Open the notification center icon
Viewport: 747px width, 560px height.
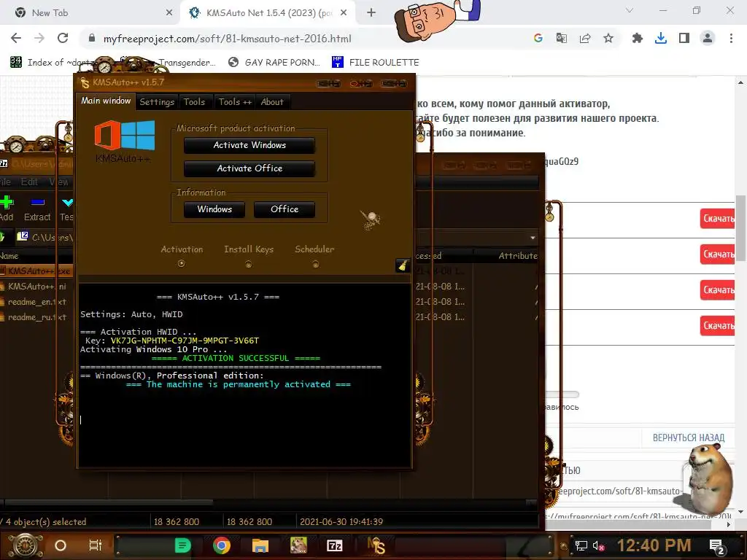(x=717, y=547)
